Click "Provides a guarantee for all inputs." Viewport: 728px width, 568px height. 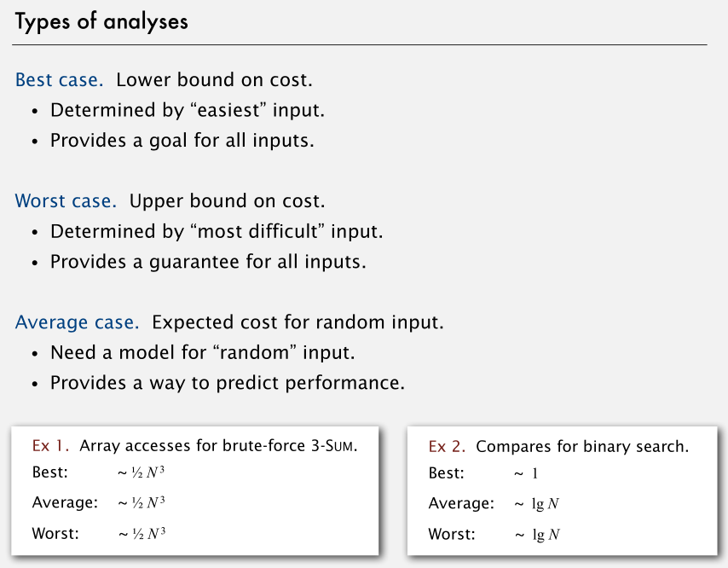tap(208, 261)
